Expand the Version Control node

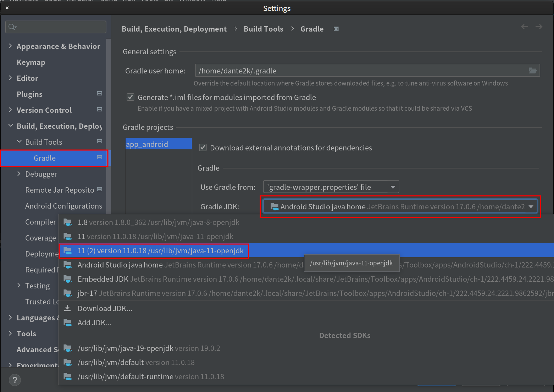pos(10,110)
